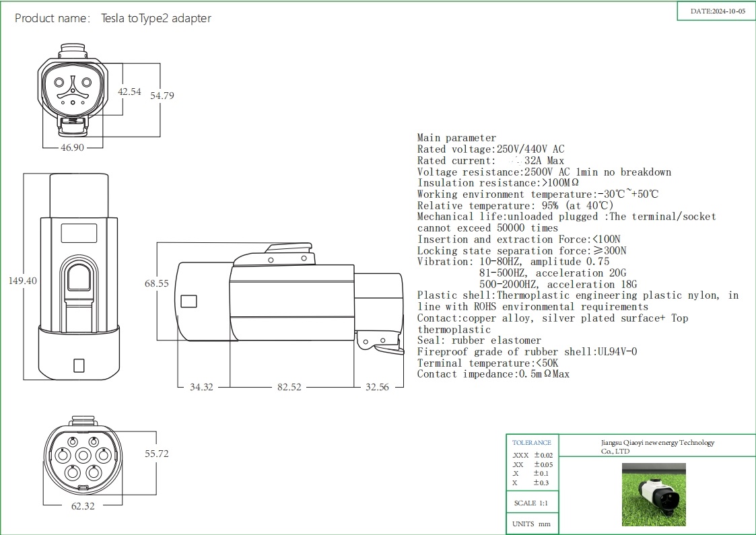Click the Tesla connector front view drawing
Screen dimensions: 756x535
tap(73, 91)
